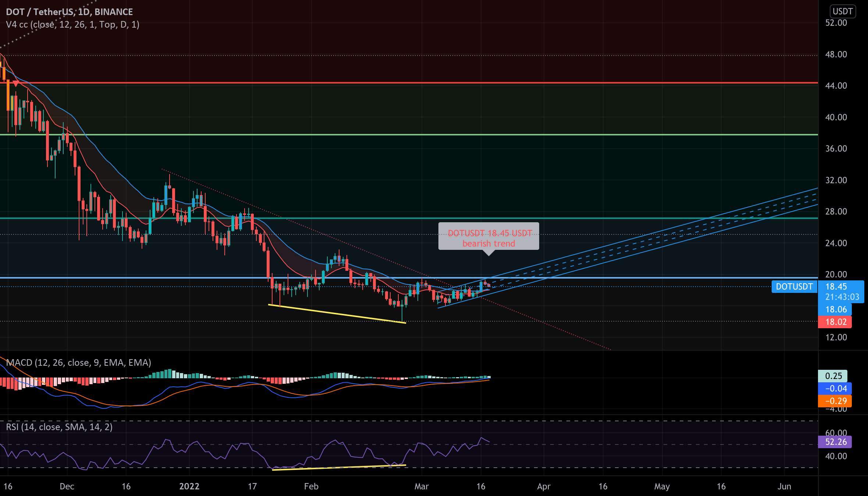The width and height of the screenshot is (868, 496).
Task: Click the May label on time axis
Action: pos(662,486)
